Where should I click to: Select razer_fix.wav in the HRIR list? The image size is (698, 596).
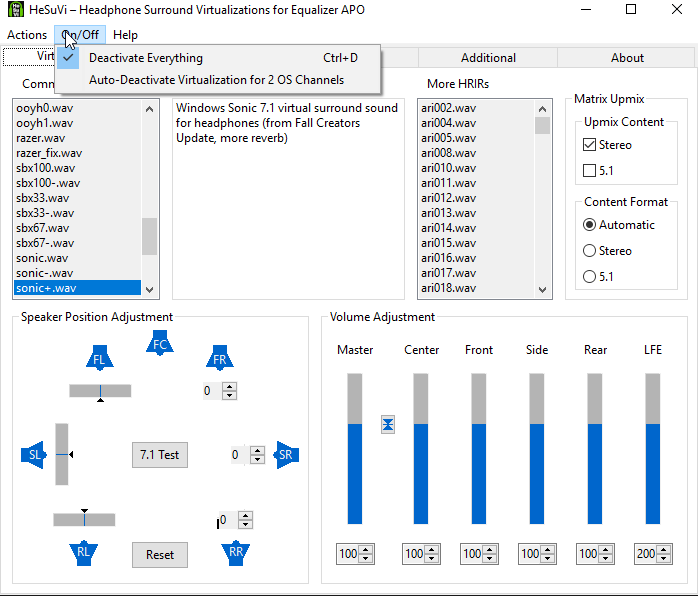click(x=77, y=153)
